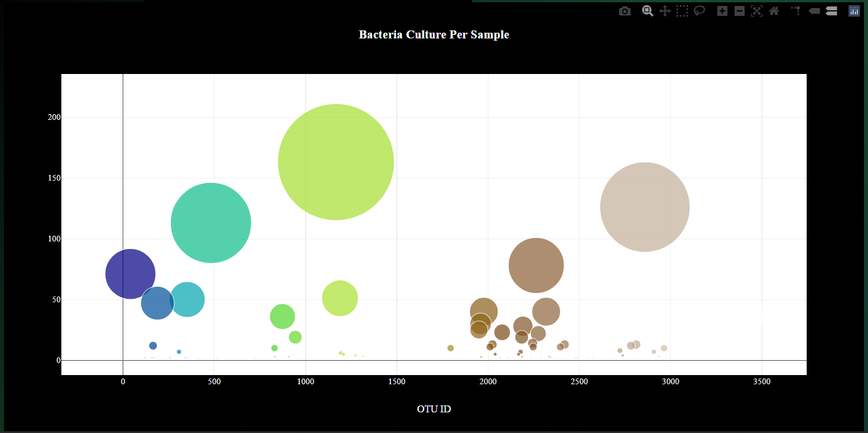The width and height of the screenshot is (868, 433).
Task: Select the large beige bubble
Action: (645, 207)
